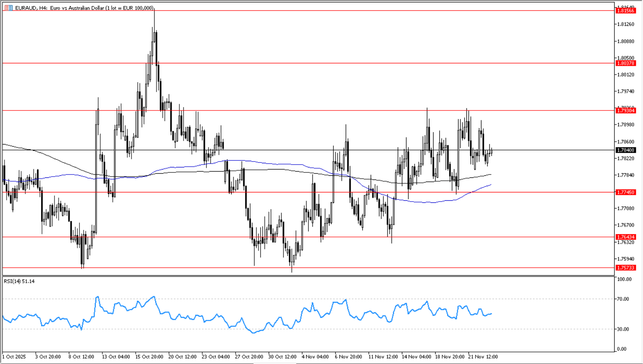Screen dimensions: 643x364
Task: Select the 1.80378 resistance level label
Action: (x=625, y=63)
